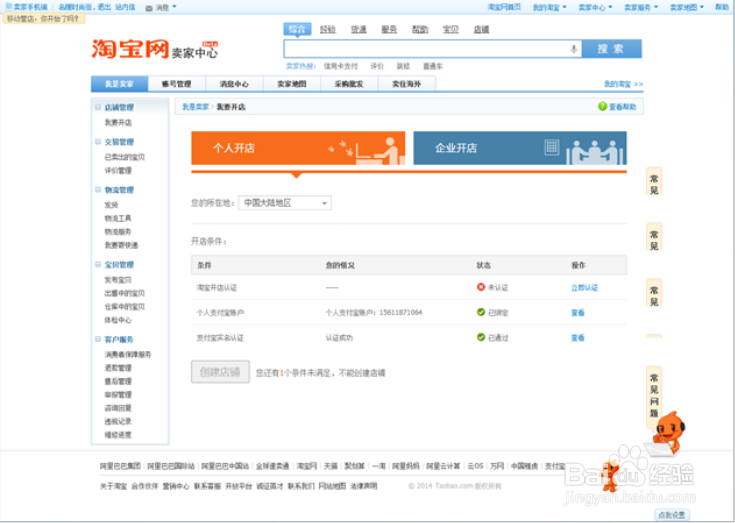Collapse the 客户服务 section in sidebar
735x523 pixels.
[98, 339]
